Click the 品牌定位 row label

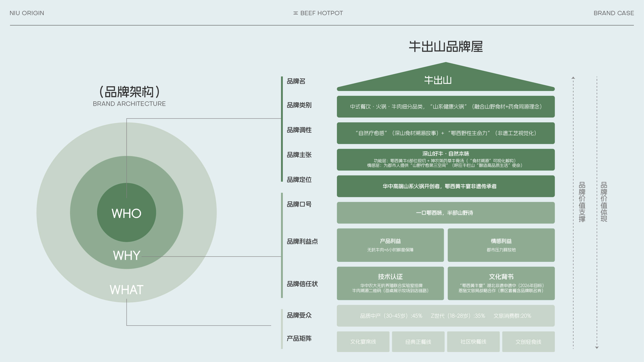coord(299,180)
